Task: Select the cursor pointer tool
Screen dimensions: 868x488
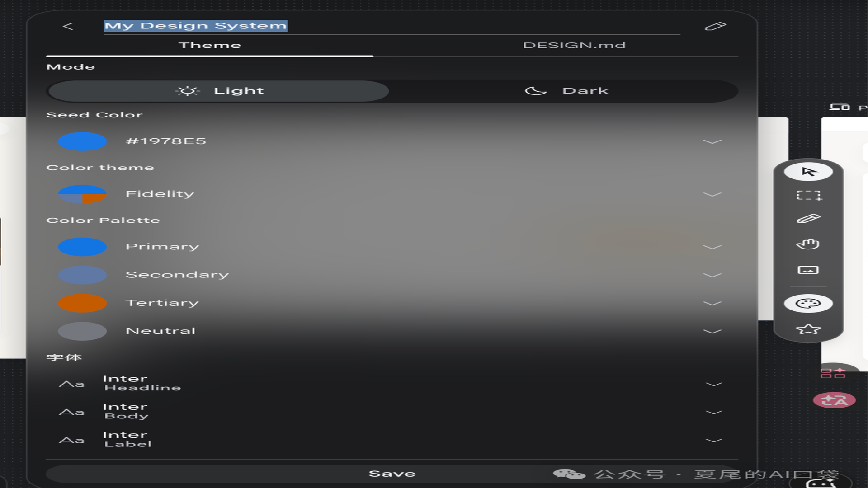Action: tap(808, 172)
